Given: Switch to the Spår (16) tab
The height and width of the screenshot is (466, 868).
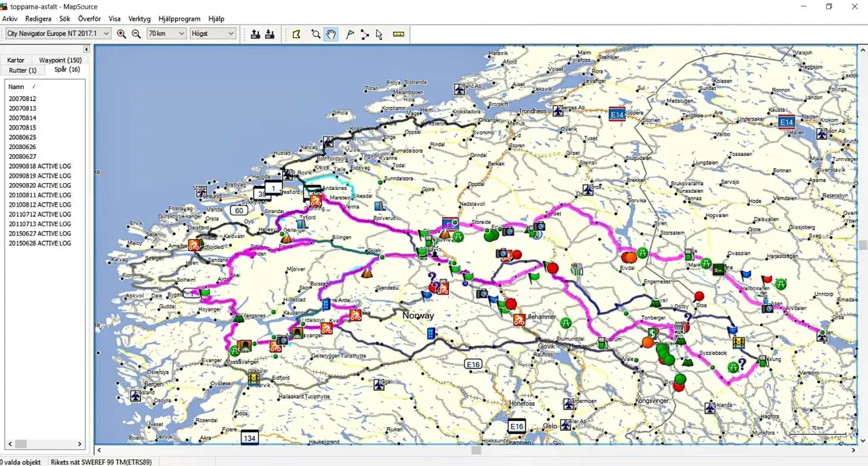Looking at the screenshot, I should point(66,69).
